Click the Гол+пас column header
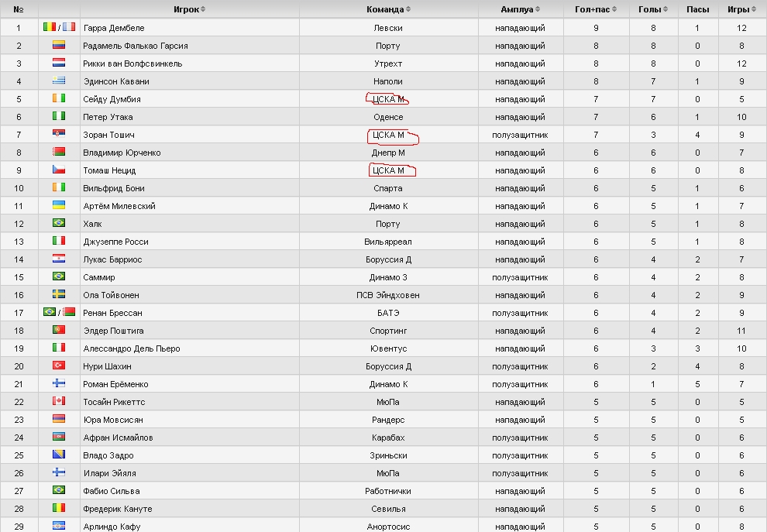The height and width of the screenshot is (532, 767). 596,9
